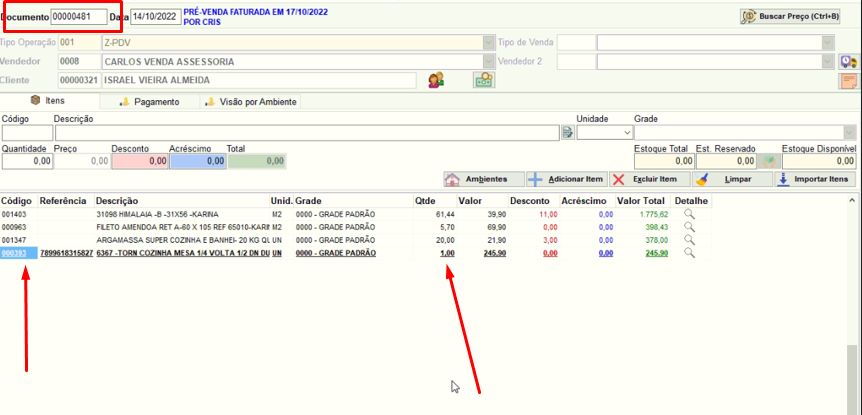Screen dimensions: 862x415
Task: Click the Importar Itens button
Action: (x=815, y=179)
